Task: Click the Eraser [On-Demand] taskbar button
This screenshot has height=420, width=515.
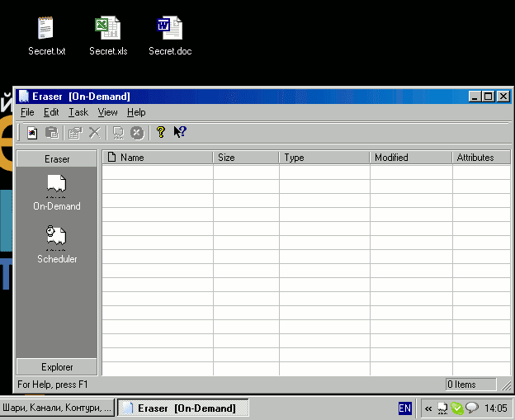Action: pos(183,408)
